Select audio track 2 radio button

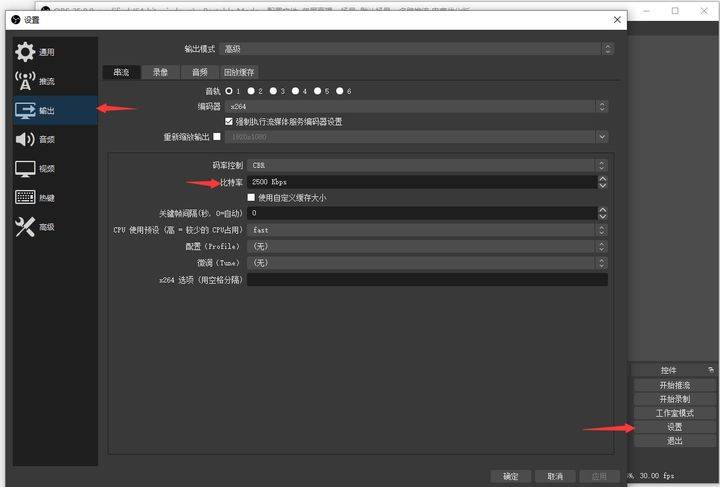(x=251, y=91)
